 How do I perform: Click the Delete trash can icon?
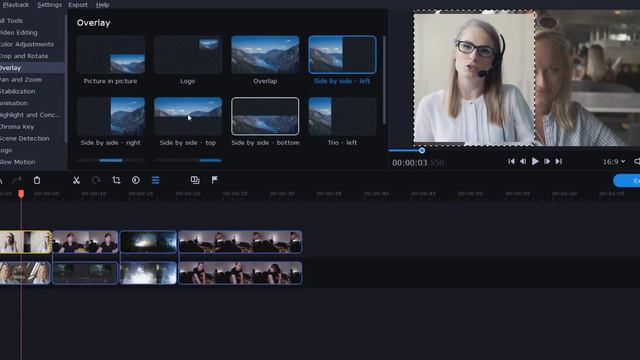(37, 180)
